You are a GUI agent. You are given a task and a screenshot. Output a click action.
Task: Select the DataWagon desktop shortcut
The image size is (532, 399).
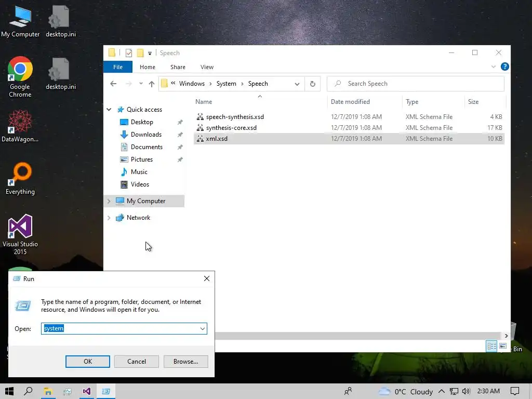click(20, 126)
